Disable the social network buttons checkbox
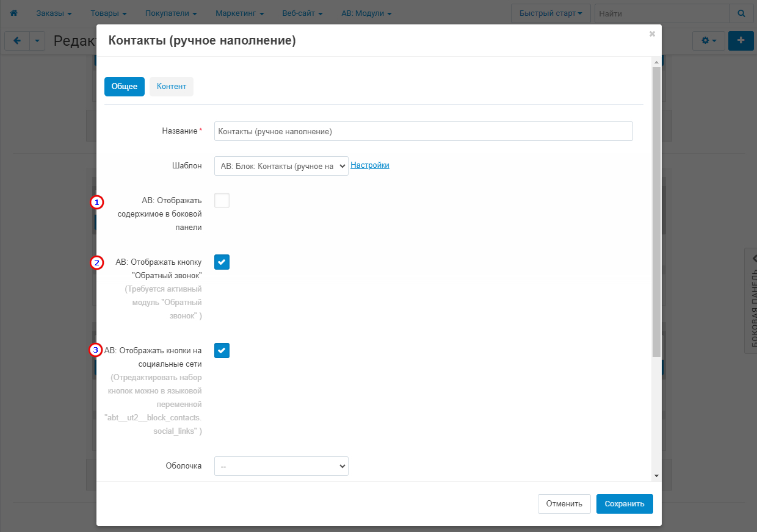This screenshot has height=532, width=757. 222,350
